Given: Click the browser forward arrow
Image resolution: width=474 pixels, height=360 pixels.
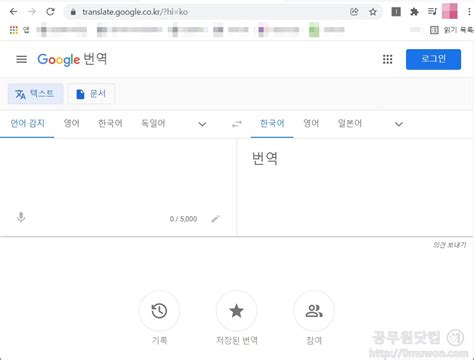Looking at the screenshot, I should [32, 12].
